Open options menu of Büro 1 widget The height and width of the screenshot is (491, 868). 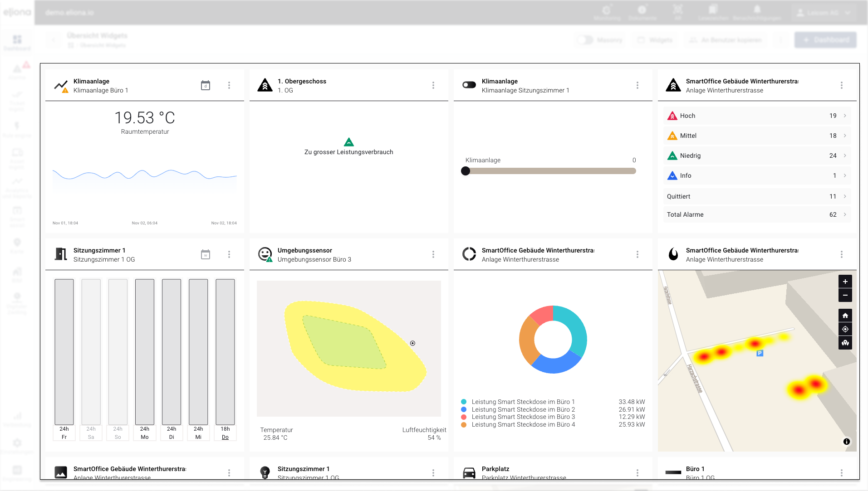842,473
